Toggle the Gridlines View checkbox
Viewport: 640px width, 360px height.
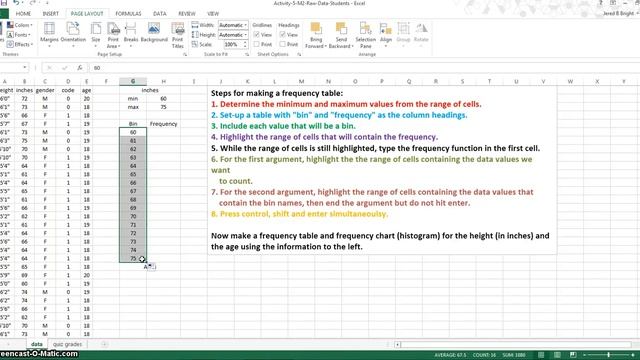point(256,35)
